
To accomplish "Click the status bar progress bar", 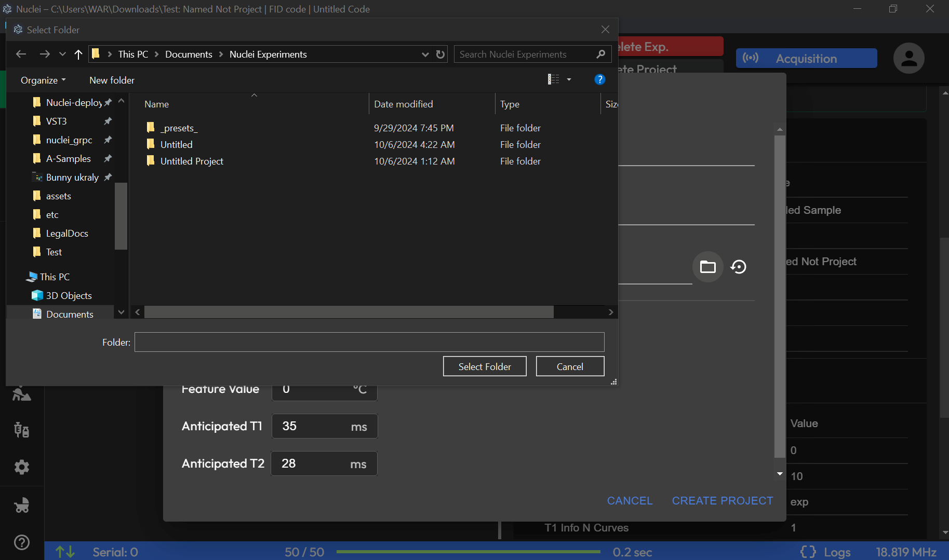I will (469, 552).
